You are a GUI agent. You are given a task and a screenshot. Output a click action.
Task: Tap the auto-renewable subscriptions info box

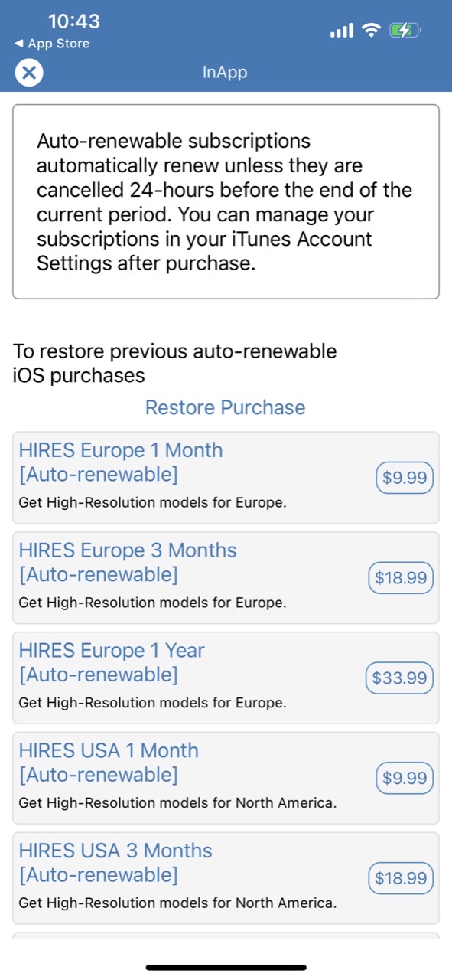pos(226,201)
